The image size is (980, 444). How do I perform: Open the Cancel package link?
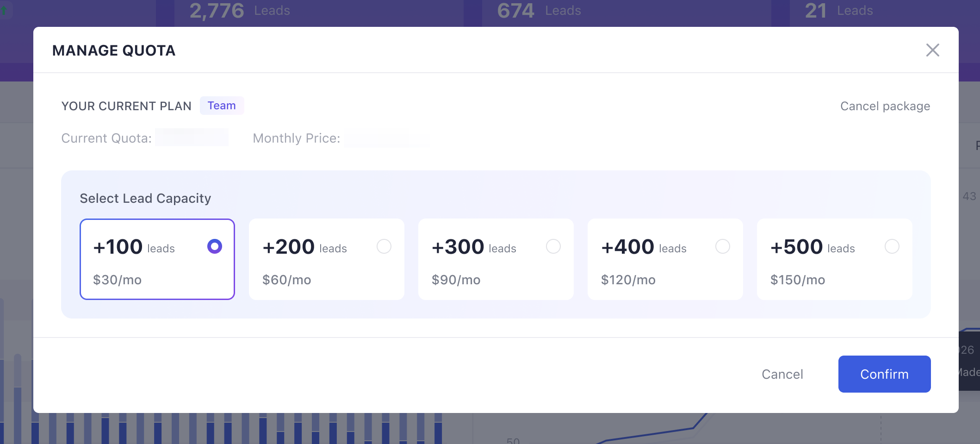coord(885,106)
